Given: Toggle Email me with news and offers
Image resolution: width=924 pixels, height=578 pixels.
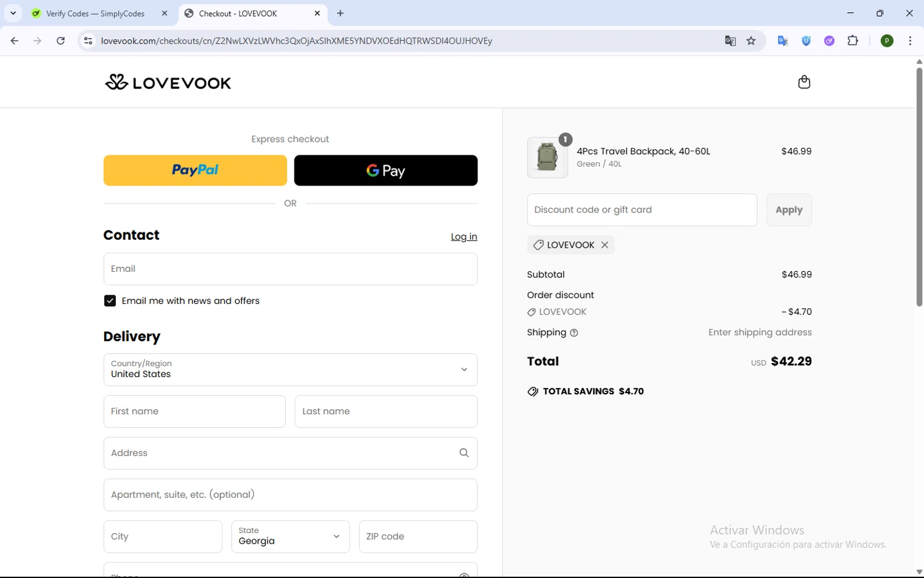Looking at the screenshot, I should pyautogui.click(x=110, y=301).
